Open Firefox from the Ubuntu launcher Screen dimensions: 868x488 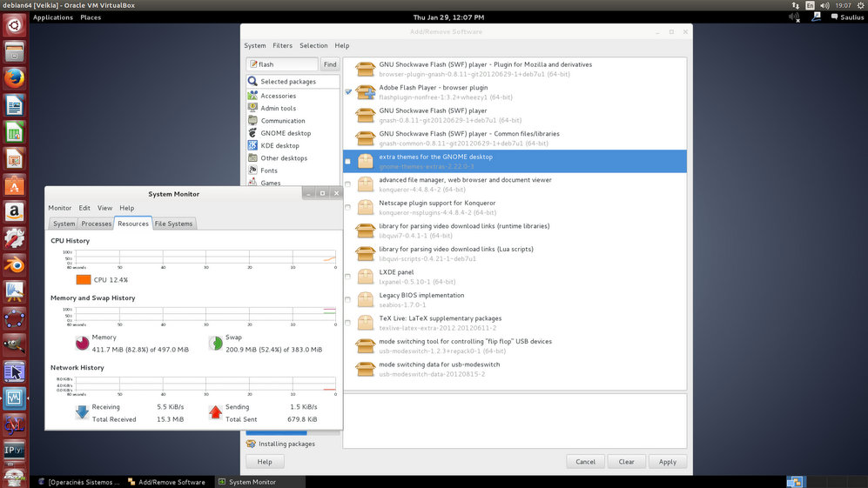tap(14, 79)
